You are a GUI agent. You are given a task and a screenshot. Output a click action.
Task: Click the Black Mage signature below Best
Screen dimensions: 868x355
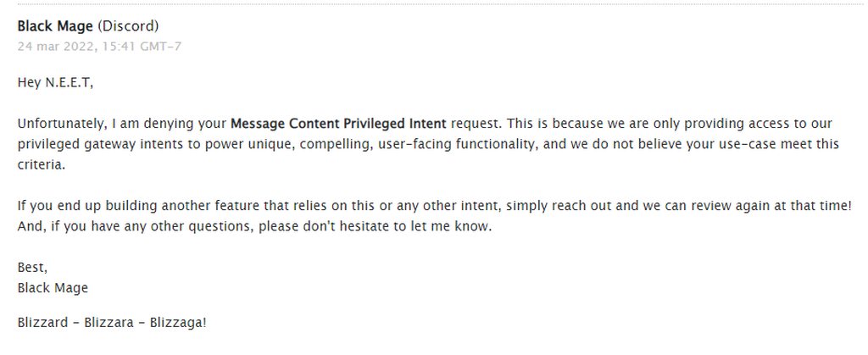(x=53, y=288)
